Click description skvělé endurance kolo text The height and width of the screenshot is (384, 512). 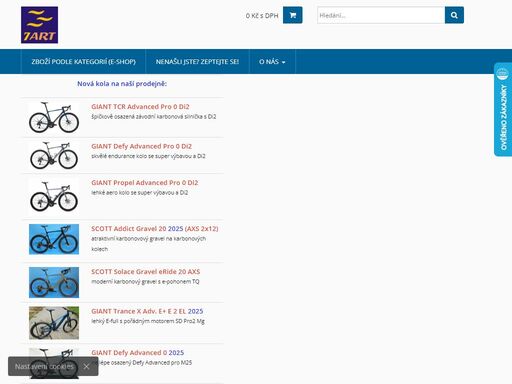[x=148, y=156]
